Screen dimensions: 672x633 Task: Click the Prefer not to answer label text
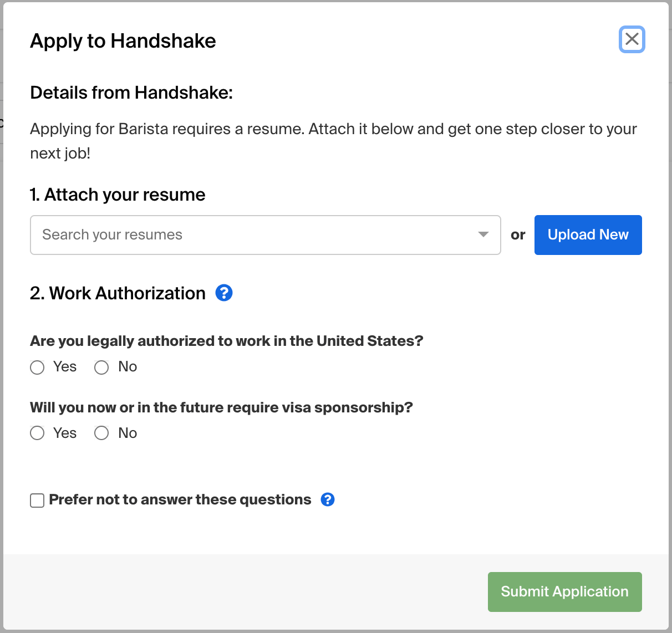tap(180, 499)
